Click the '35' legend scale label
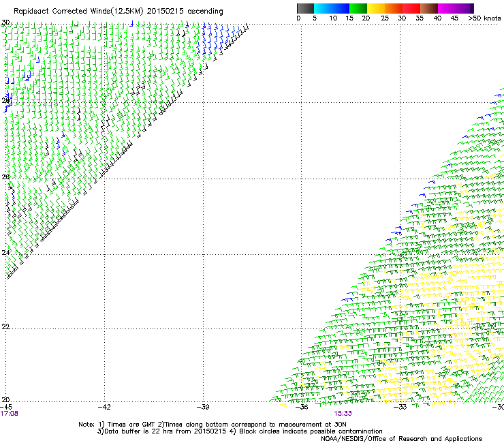 pyautogui.click(x=420, y=18)
